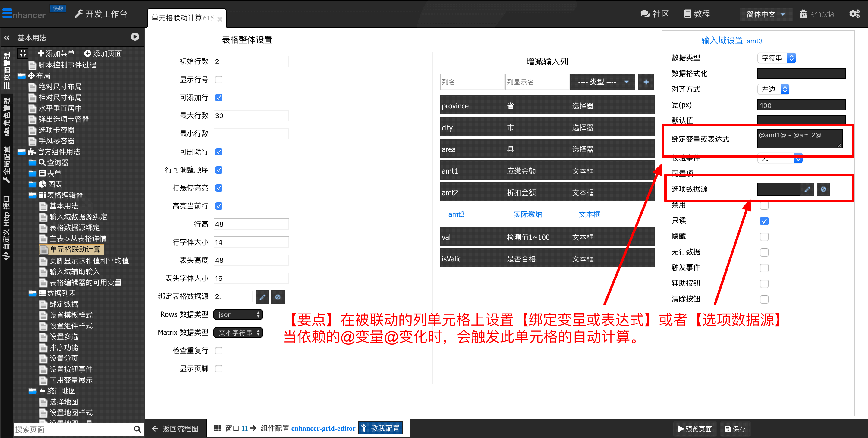Toggle the 检查重复行 checkbox

pos(219,350)
